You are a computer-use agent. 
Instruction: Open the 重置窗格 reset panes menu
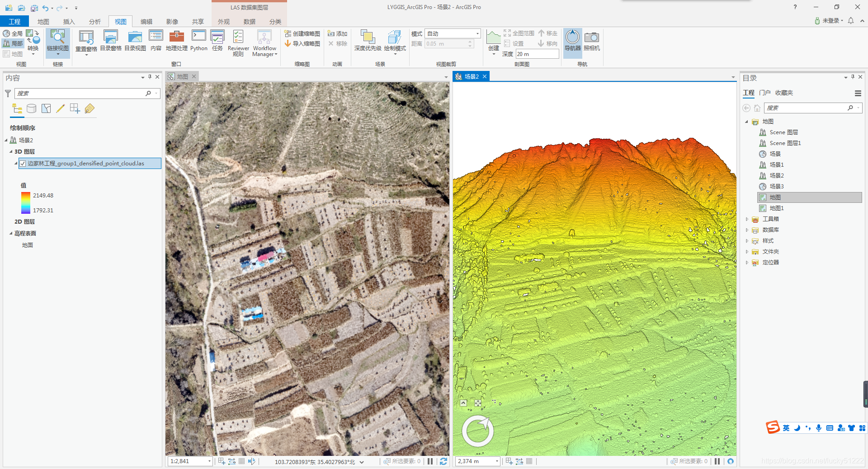click(86, 43)
